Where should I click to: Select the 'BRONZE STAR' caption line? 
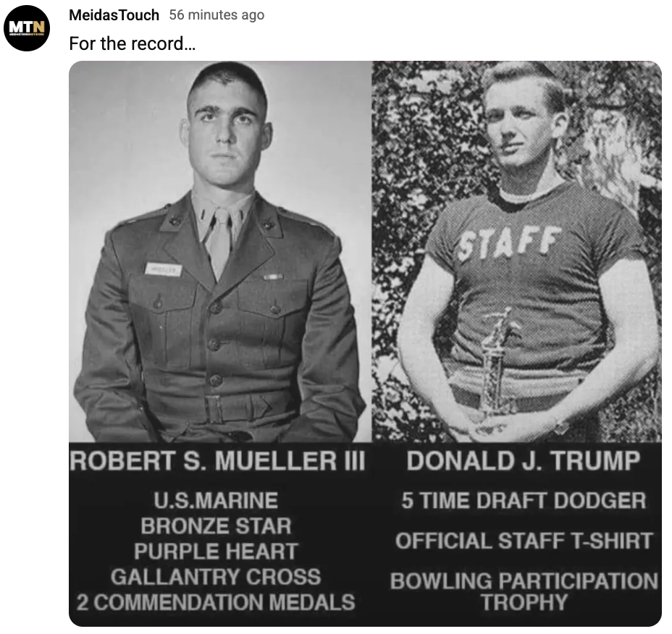click(216, 525)
